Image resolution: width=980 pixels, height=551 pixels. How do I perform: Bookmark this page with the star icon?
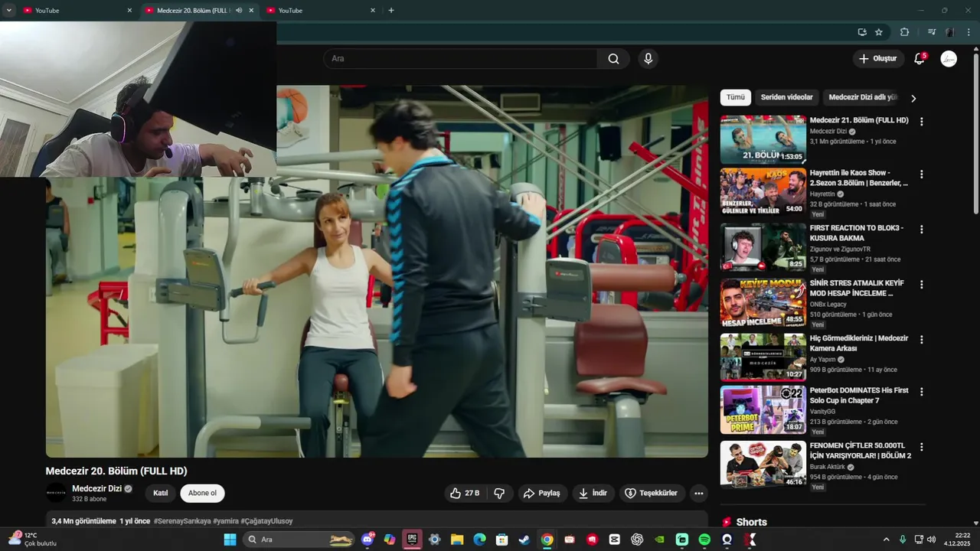click(879, 32)
